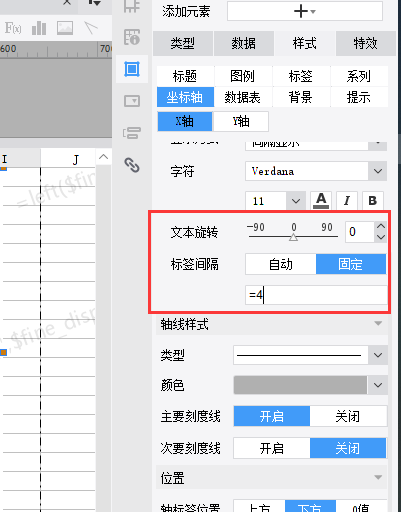Select the highlighted floating element sidebar icon
The width and height of the screenshot is (401, 512).
132,69
